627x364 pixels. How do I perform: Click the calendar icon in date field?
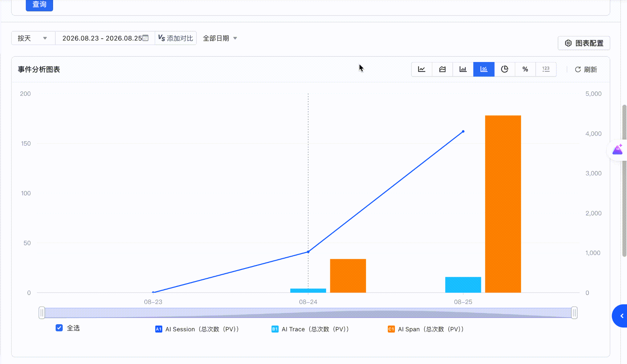coord(145,38)
